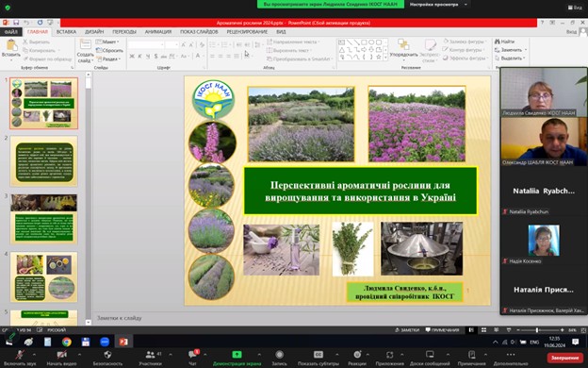Screen dimensions: 588x368
Task: Toggle ПРИМЕЧАНИЯ comments in status bar
Action: coord(442,330)
